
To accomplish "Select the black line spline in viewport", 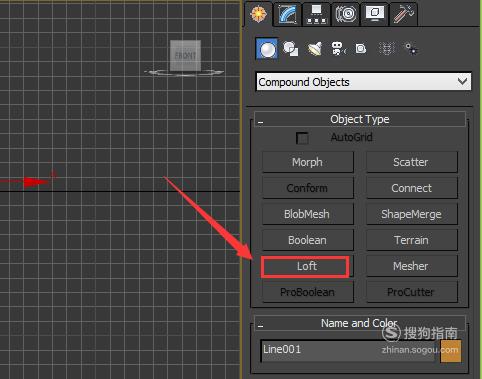I will click(x=120, y=191).
